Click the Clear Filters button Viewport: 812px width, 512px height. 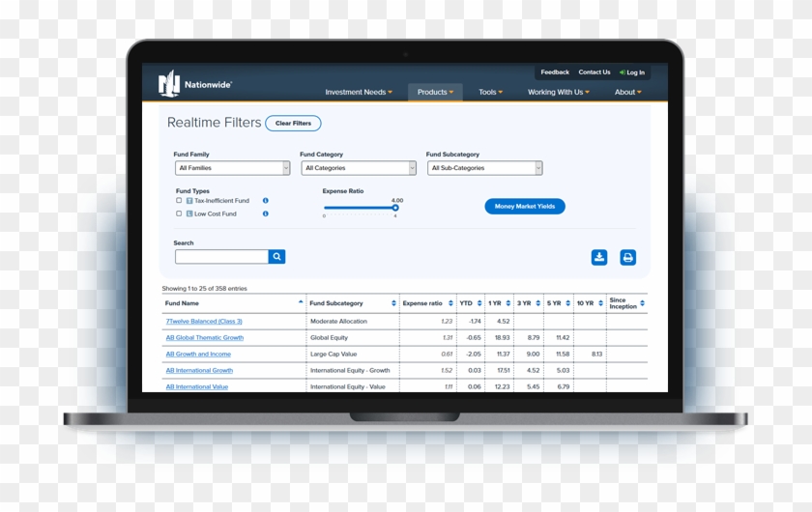coord(293,124)
